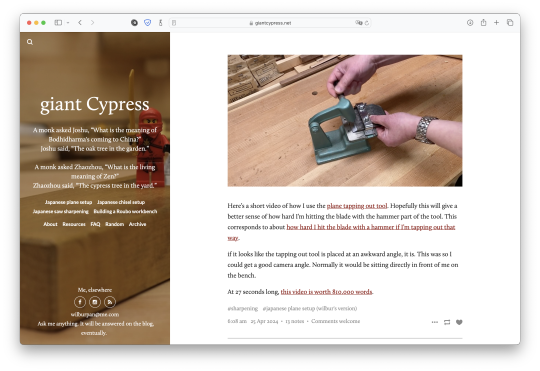Toggle the Safari sidebar button
The width and height of the screenshot is (540, 371).
(58, 23)
